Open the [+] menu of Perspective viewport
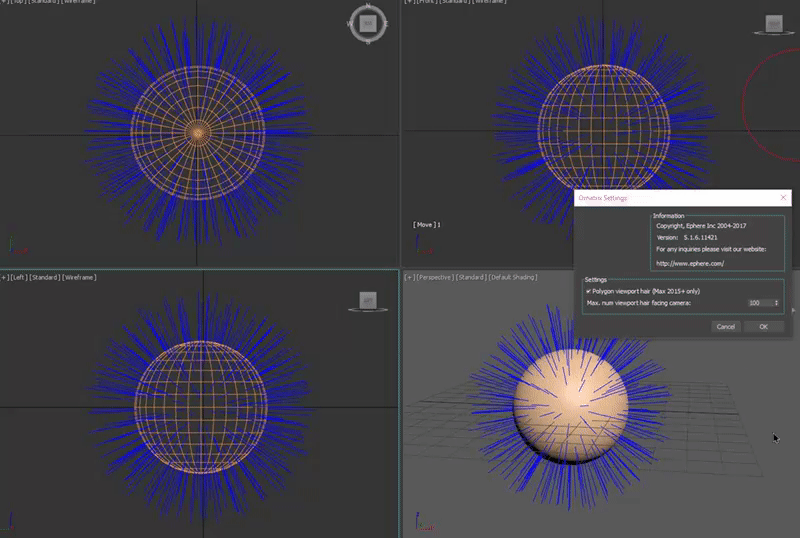800x538 pixels. coord(408,276)
